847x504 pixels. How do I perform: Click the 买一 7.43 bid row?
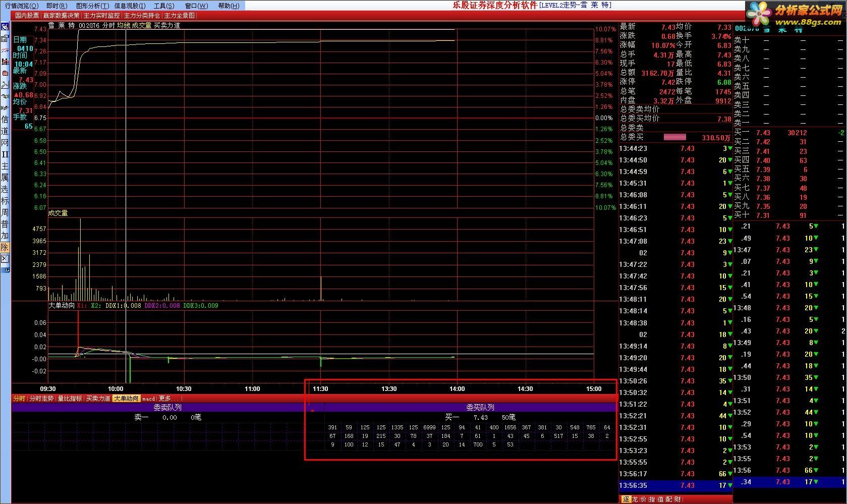(x=789, y=133)
